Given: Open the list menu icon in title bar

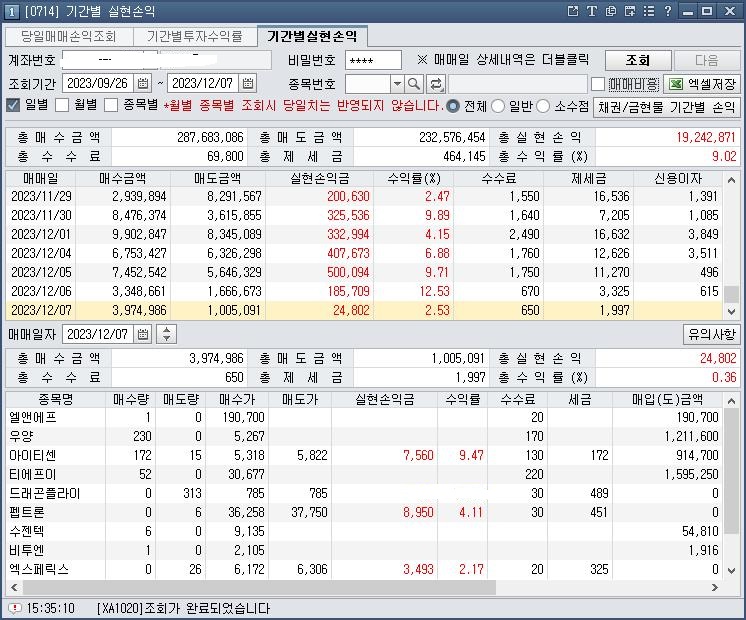Looking at the screenshot, I should click(x=649, y=11).
